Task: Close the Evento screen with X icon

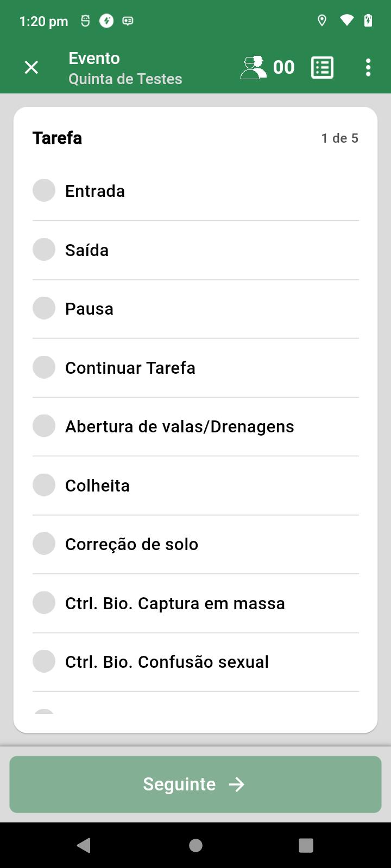Action: click(x=31, y=67)
